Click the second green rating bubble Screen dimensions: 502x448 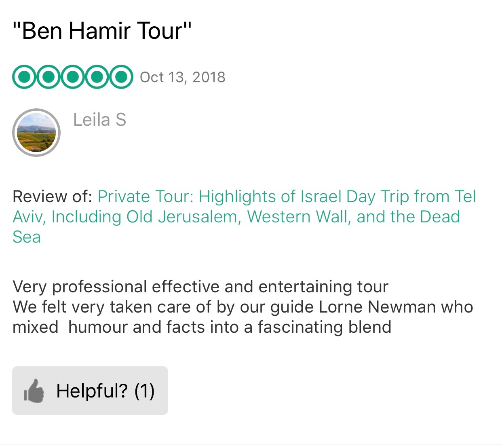click(x=49, y=77)
